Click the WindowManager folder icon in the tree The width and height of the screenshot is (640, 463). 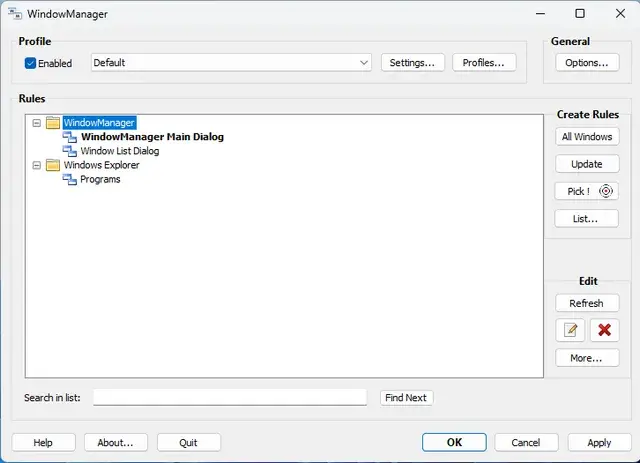[x=53, y=123]
